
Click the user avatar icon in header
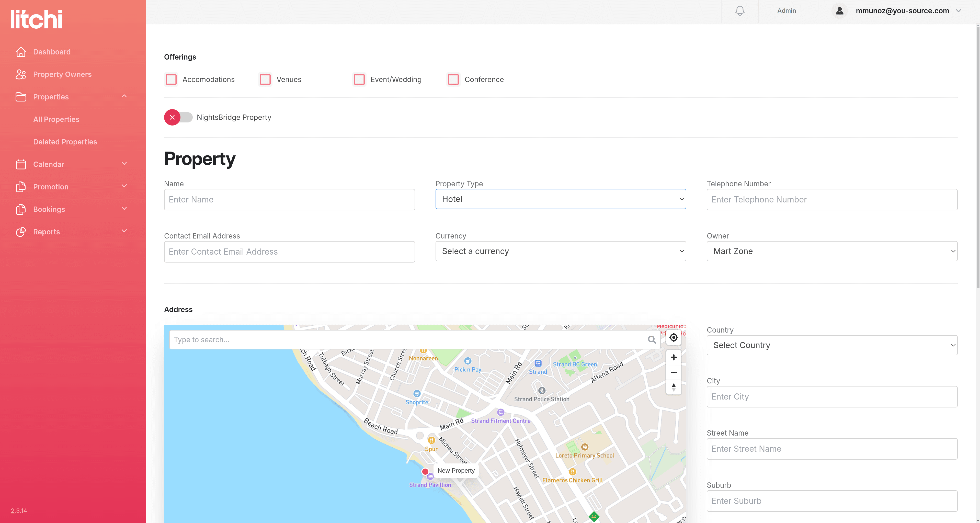pyautogui.click(x=839, y=10)
